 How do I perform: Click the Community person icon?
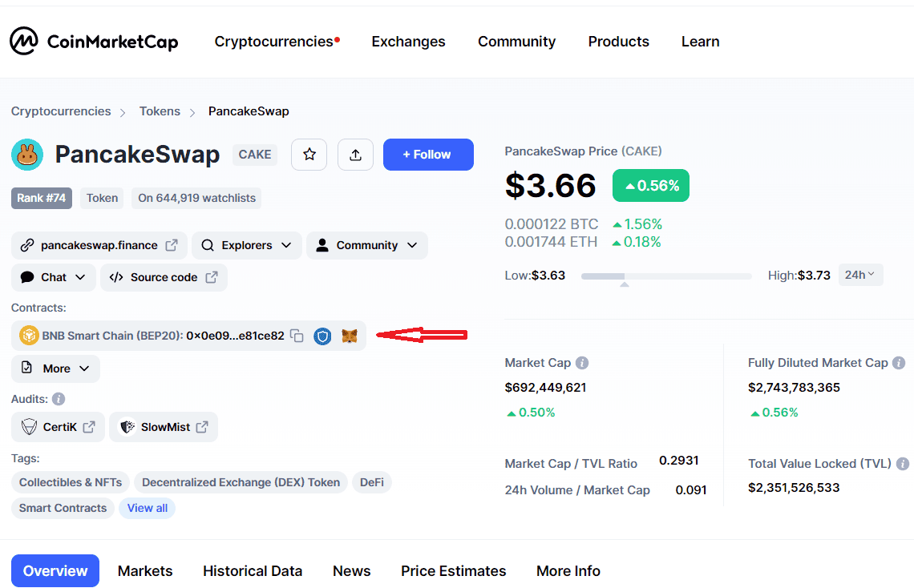(x=322, y=245)
